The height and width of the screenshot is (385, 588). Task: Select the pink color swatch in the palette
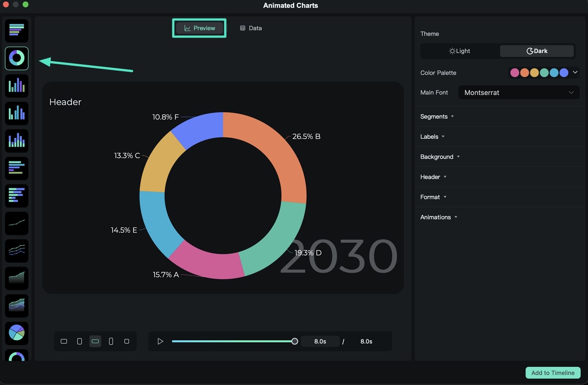tap(515, 72)
